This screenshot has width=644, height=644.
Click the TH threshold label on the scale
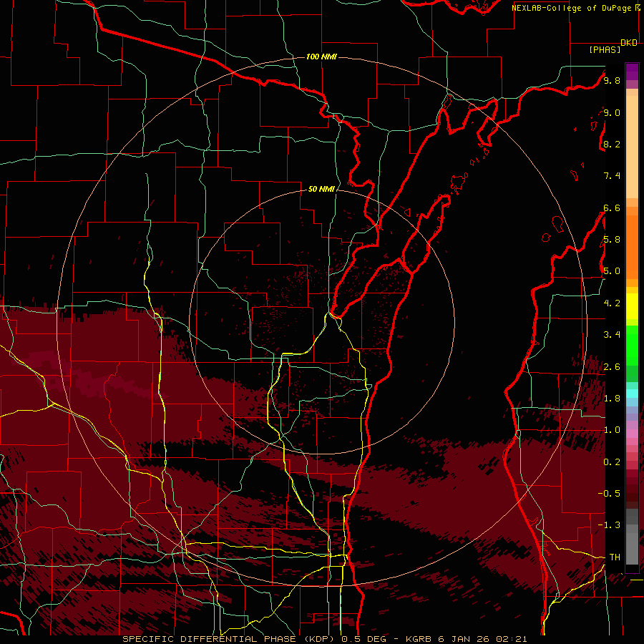(615, 557)
